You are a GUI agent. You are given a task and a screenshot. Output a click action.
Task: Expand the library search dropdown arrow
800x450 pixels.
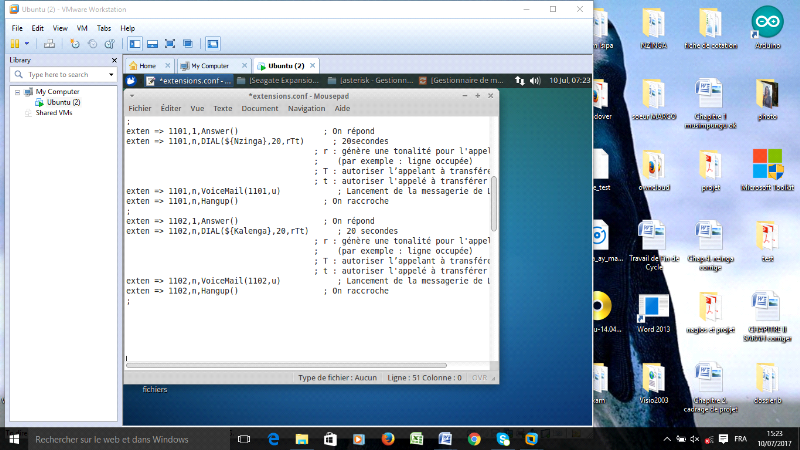pos(111,75)
